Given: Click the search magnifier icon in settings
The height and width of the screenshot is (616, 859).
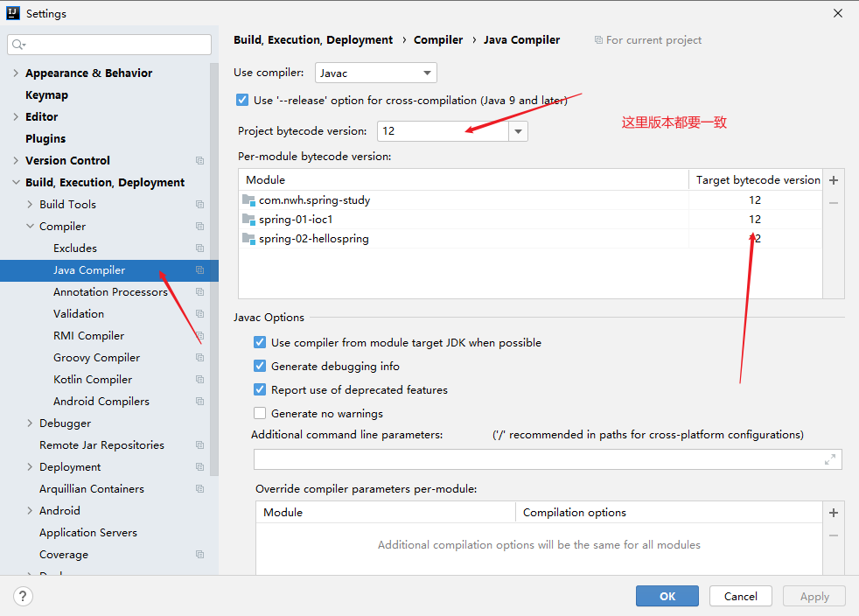Looking at the screenshot, I should click(x=18, y=45).
